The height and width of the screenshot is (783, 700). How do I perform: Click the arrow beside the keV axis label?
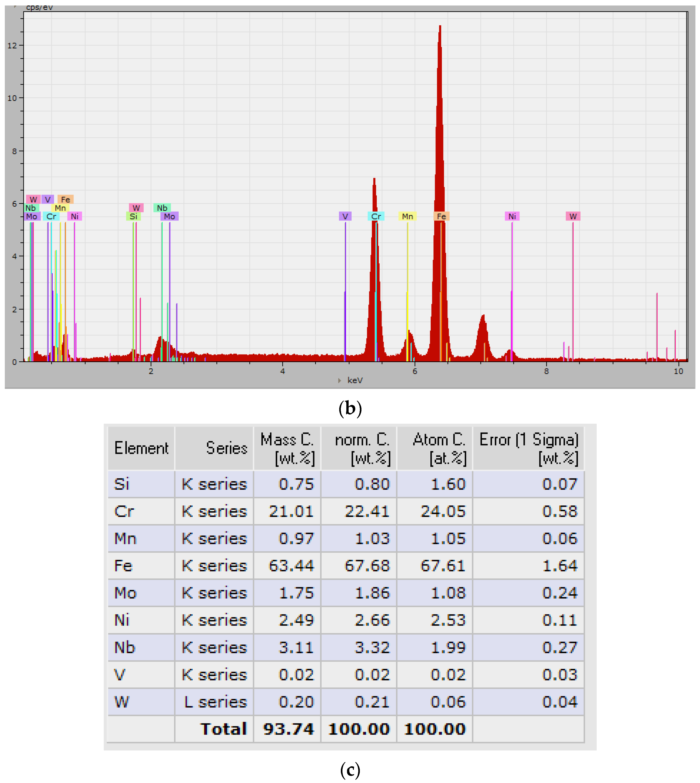pos(339,380)
